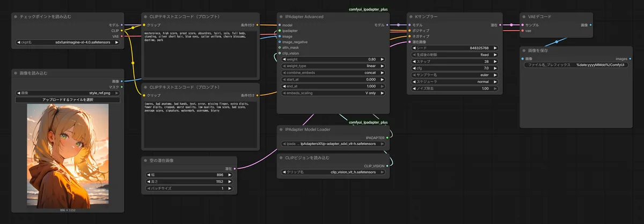Collapse the VAEデコード node via its title dot

pos(524,17)
